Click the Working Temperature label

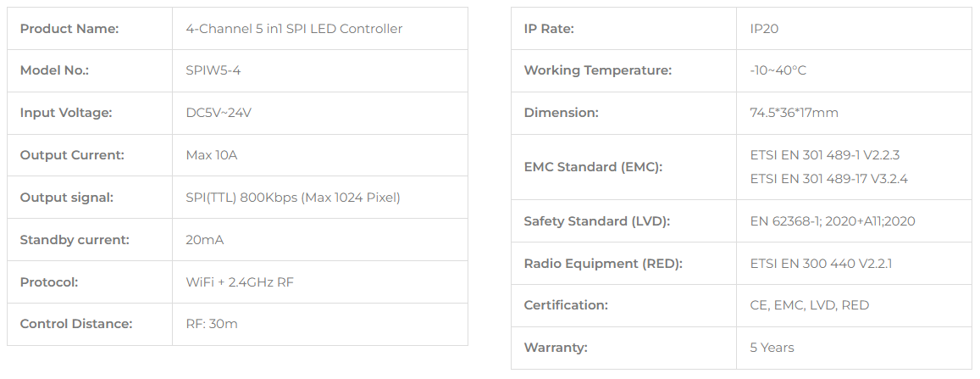click(x=598, y=70)
